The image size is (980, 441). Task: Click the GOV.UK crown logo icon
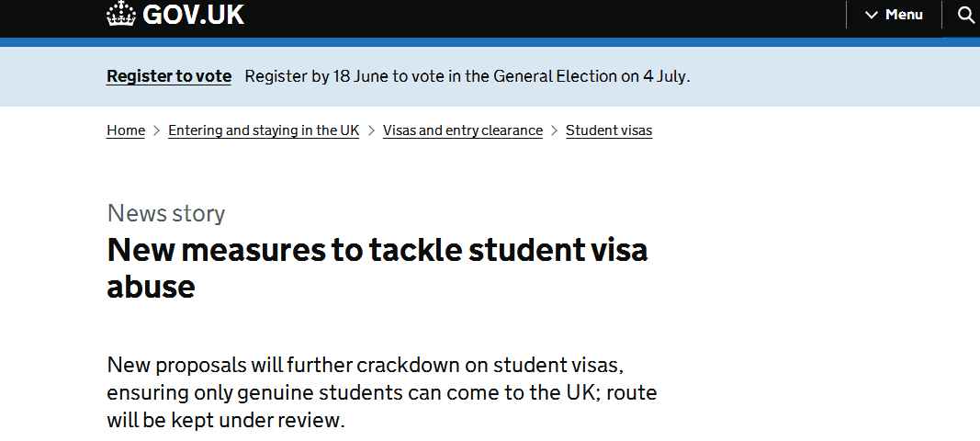click(x=121, y=13)
